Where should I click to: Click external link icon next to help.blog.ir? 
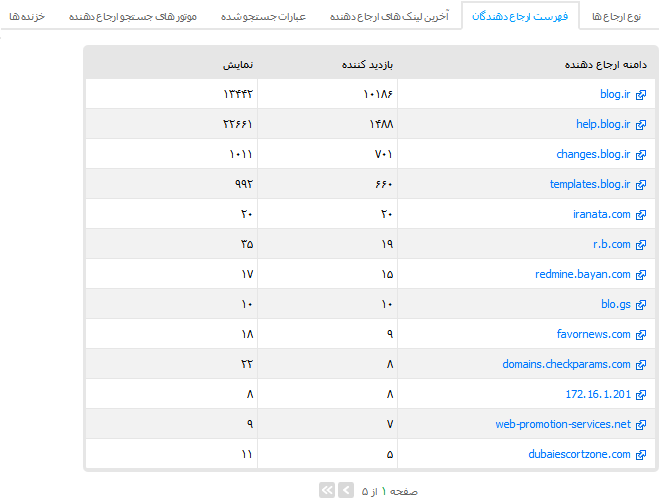pos(641,125)
